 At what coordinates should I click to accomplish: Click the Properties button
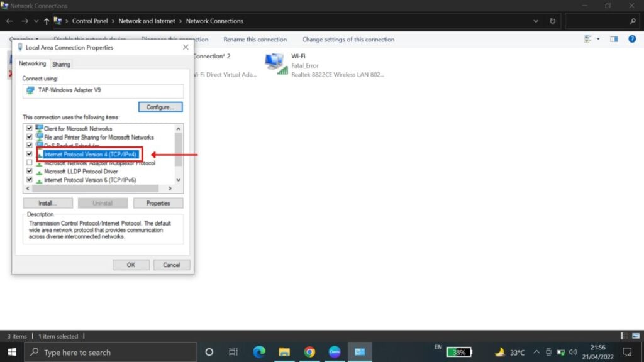pyautogui.click(x=158, y=203)
